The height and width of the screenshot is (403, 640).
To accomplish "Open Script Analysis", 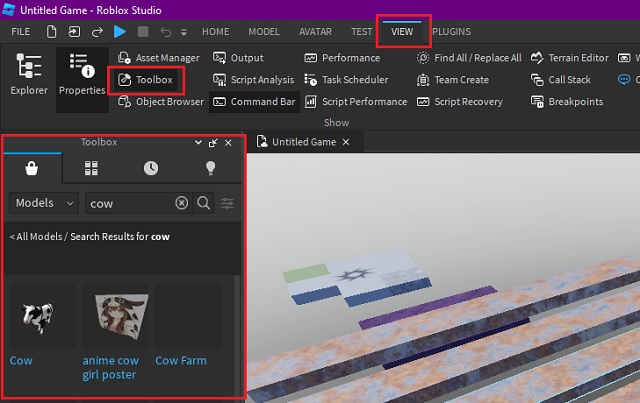I will pyautogui.click(x=253, y=80).
